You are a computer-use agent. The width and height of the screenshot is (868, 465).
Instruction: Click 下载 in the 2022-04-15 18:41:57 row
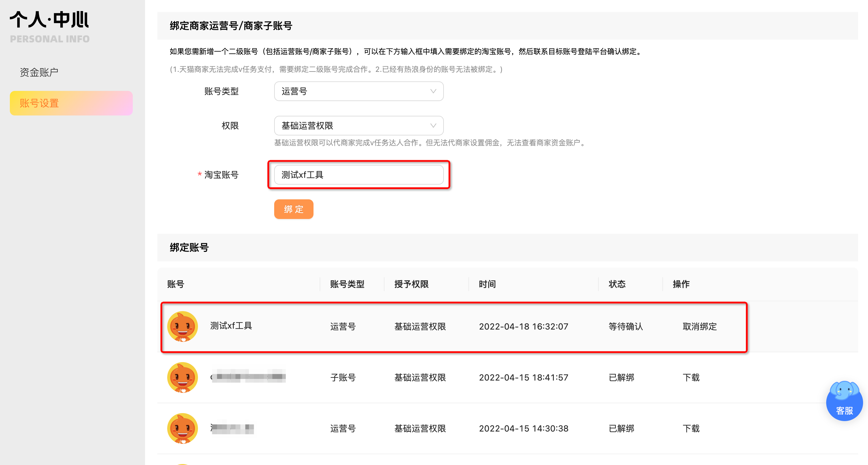pyautogui.click(x=691, y=377)
